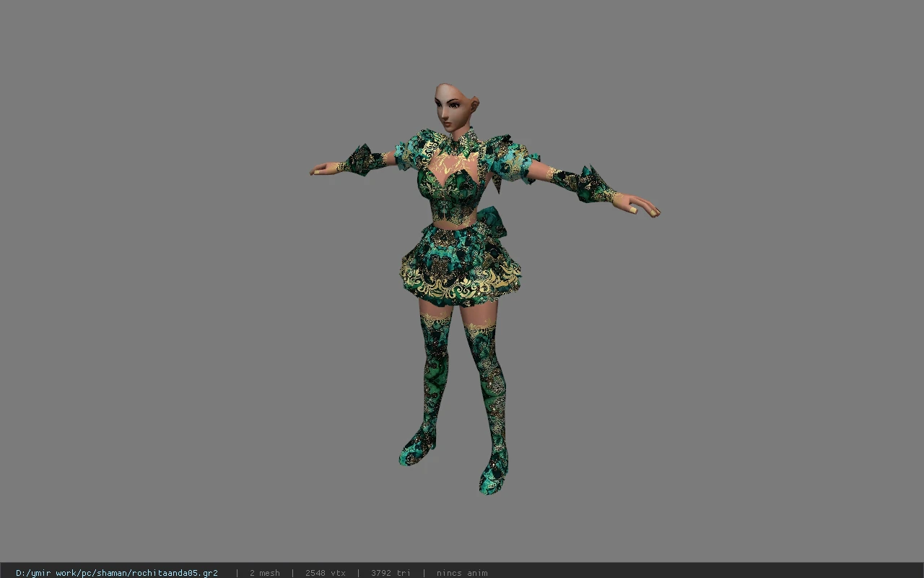This screenshot has height=578, width=924.
Task: Click the '2548 vtx' vertex count
Action: pyautogui.click(x=326, y=573)
